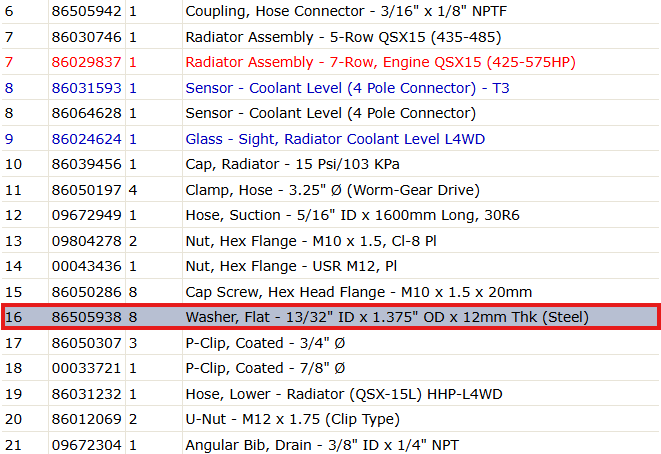Select the U-Nut M12 x 1.75 row
The height and width of the screenshot is (454, 661).
(330, 419)
